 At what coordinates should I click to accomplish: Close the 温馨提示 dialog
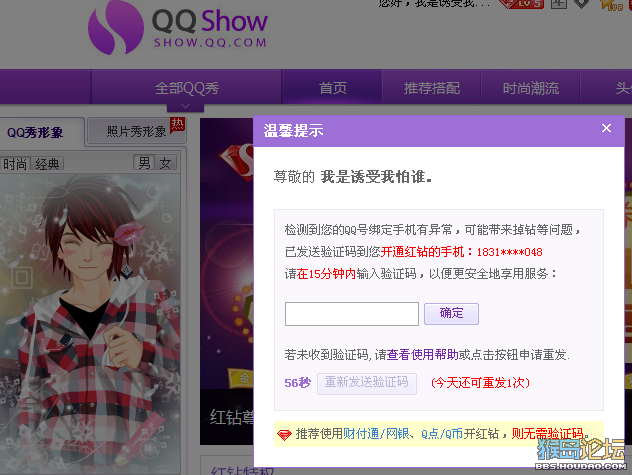(x=606, y=128)
